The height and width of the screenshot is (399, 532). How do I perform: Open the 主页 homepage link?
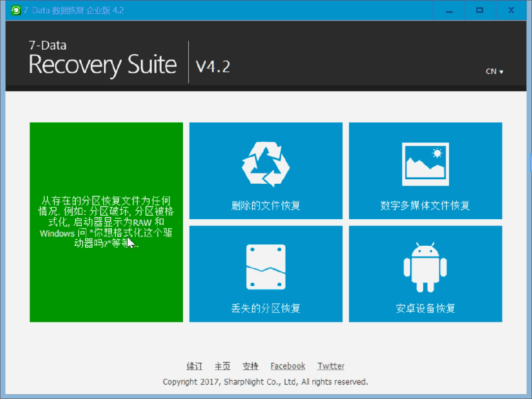click(x=223, y=366)
